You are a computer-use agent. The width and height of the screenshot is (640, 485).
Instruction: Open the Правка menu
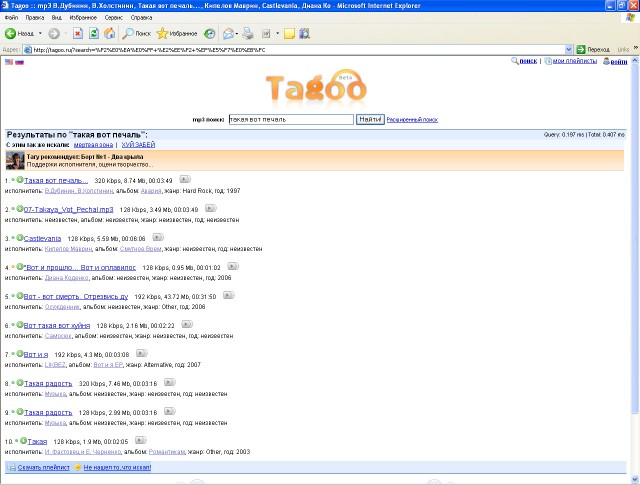[x=34, y=18]
